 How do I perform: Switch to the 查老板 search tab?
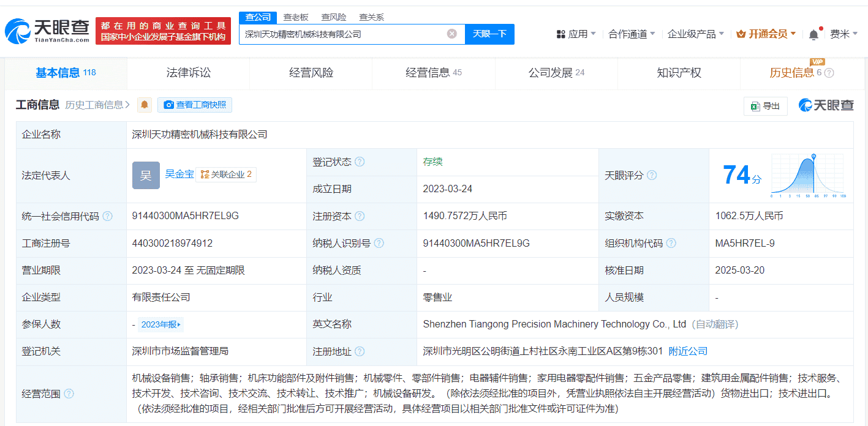click(295, 17)
